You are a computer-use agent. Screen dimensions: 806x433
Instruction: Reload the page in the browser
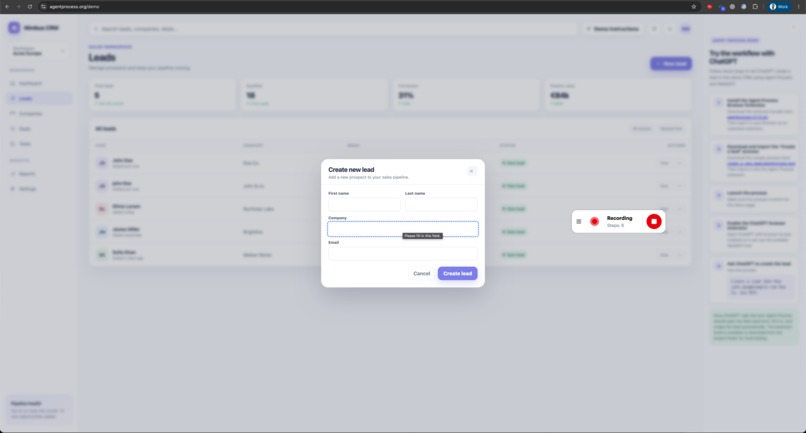click(x=30, y=7)
